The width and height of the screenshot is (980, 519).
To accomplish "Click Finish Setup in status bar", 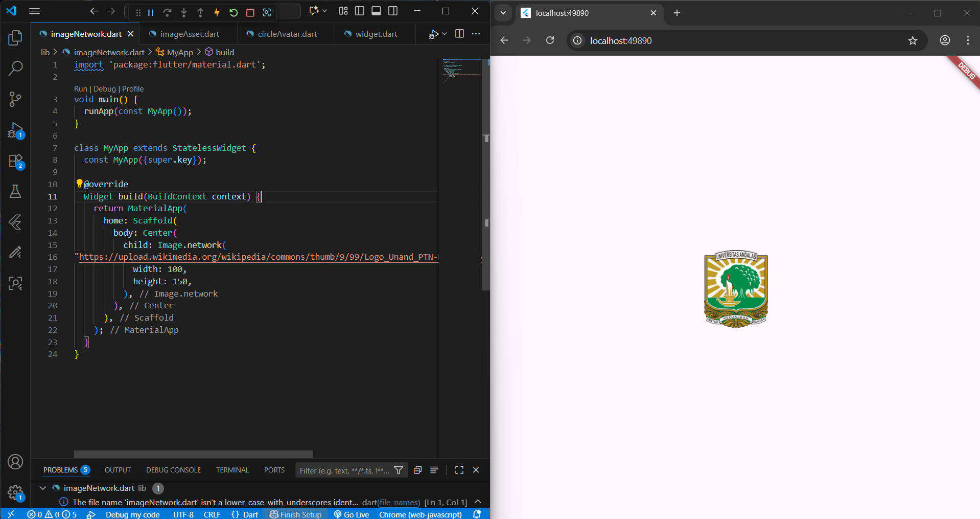I will [296, 514].
